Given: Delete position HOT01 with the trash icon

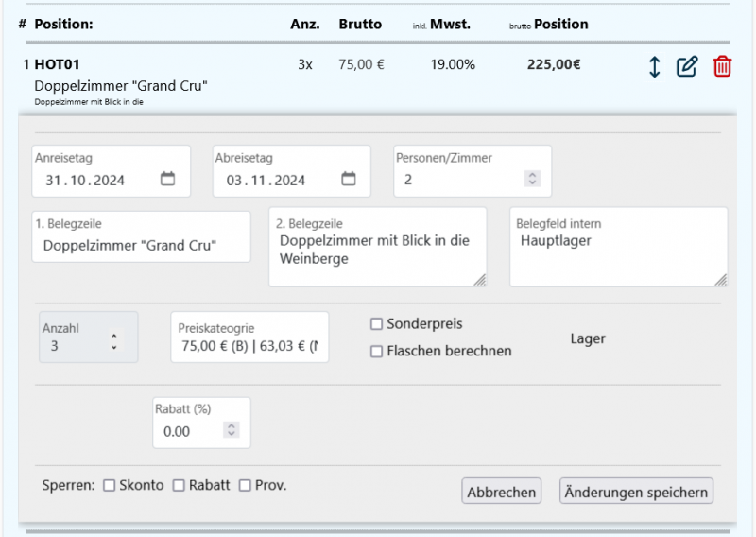Looking at the screenshot, I should tap(722, 67).
